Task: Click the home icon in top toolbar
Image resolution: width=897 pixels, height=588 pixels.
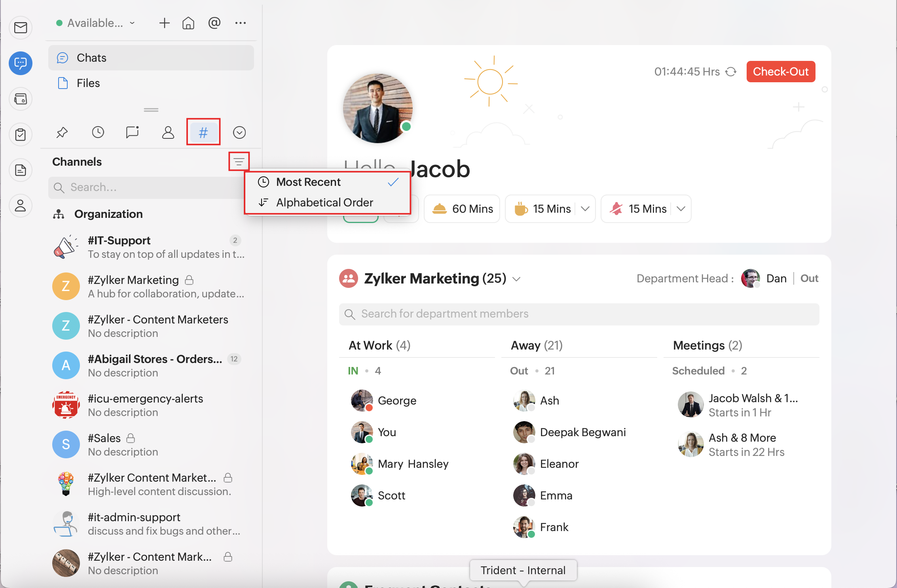Action: (x=188, y=23)
